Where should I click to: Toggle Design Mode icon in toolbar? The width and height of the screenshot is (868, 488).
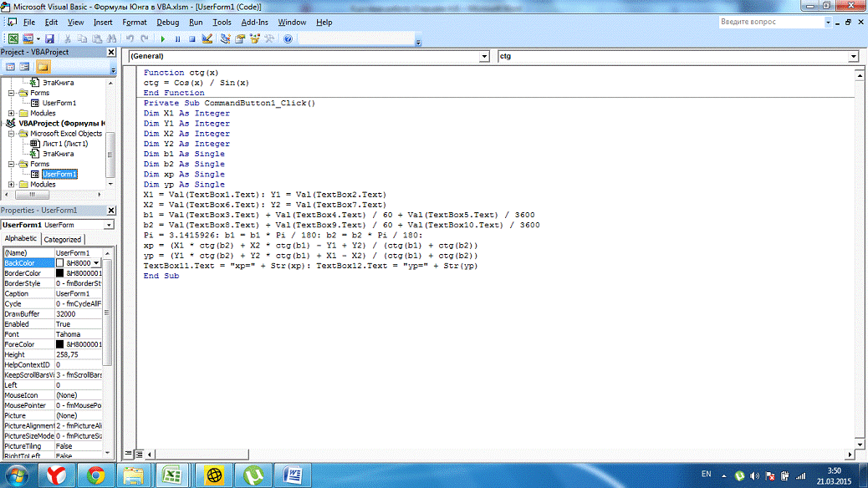[x=207, y=39]
